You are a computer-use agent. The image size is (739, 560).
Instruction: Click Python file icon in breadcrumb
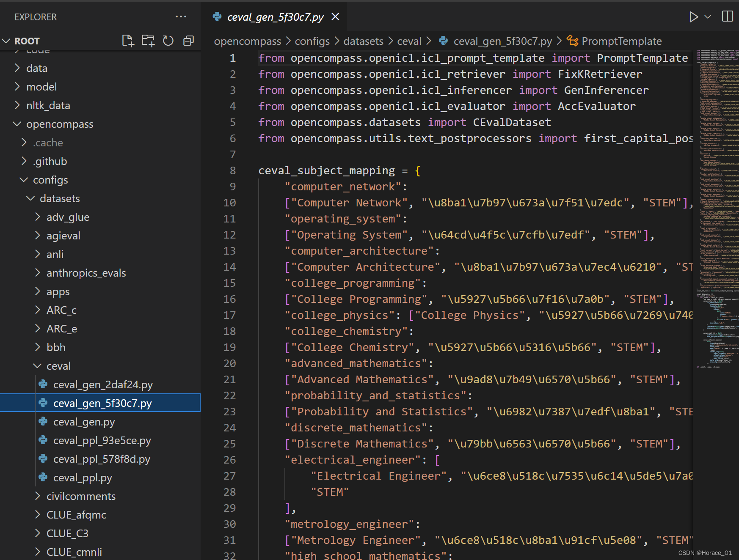click(444, 41)
